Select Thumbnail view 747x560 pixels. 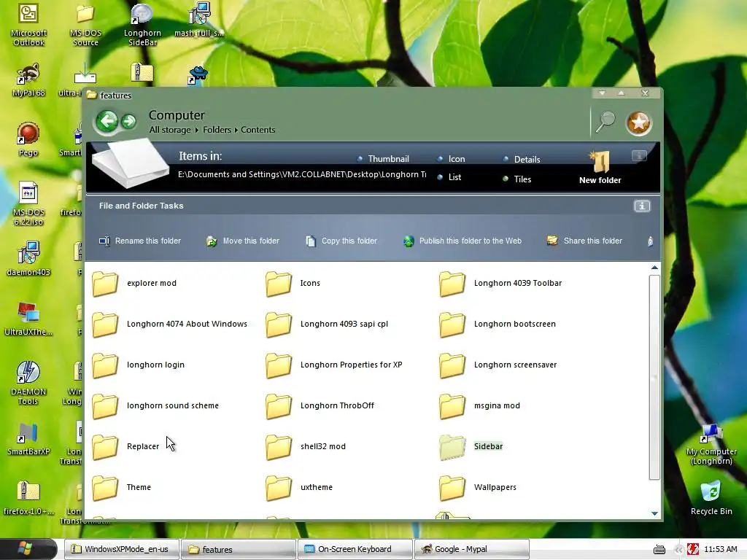[x=383, y=158]
